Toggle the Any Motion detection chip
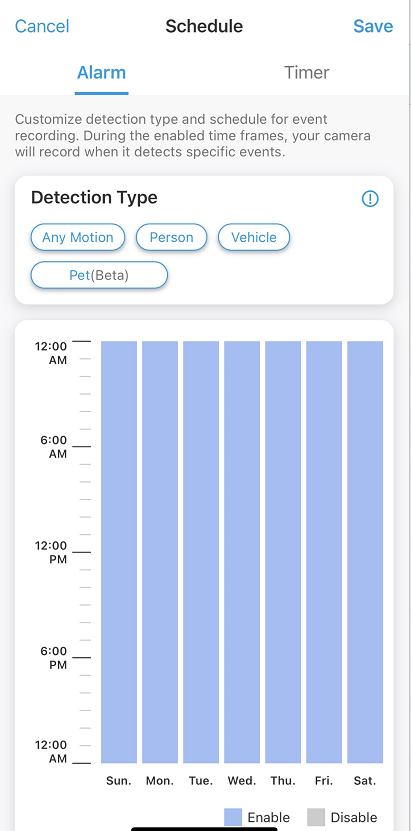The width and height of the screenshot is (411, 831). 78,237
